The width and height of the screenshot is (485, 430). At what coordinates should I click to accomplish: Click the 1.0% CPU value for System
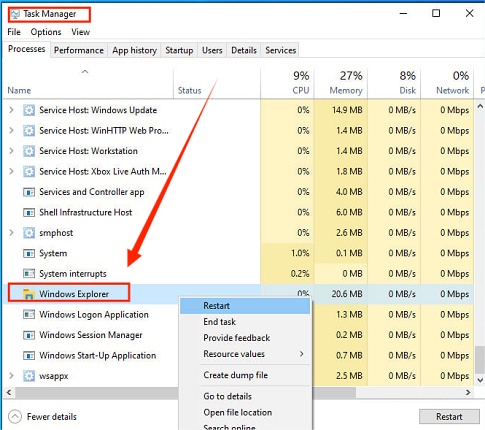(300, 253)
